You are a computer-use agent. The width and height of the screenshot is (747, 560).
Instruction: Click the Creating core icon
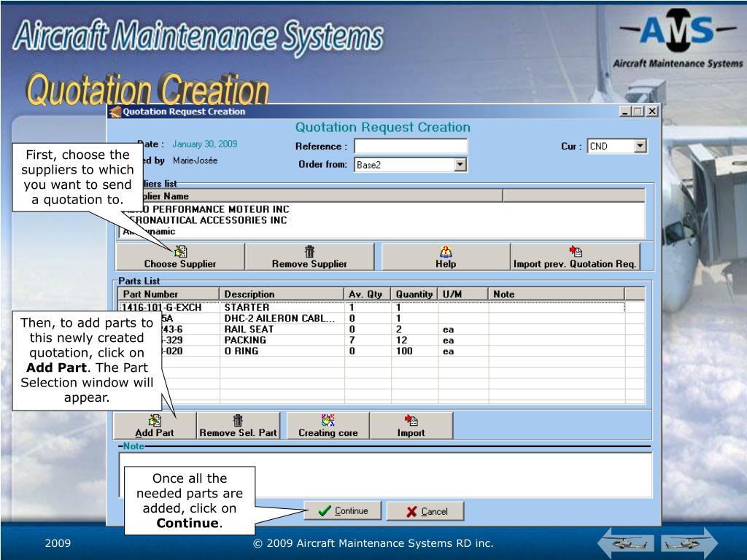pyautogui.click(x=328, y=420)
